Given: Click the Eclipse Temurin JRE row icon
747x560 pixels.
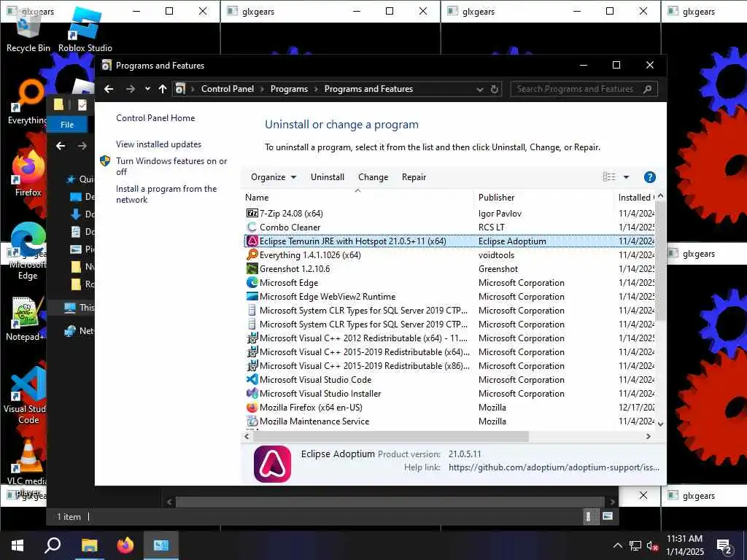Looking at the screenshot, I should [x=252, y=241].
